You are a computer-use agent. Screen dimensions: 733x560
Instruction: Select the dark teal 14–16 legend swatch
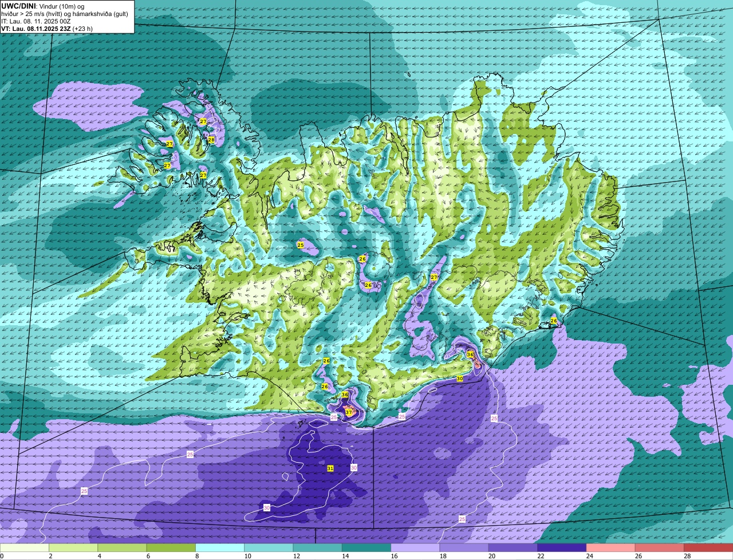[x=366, y=548]
